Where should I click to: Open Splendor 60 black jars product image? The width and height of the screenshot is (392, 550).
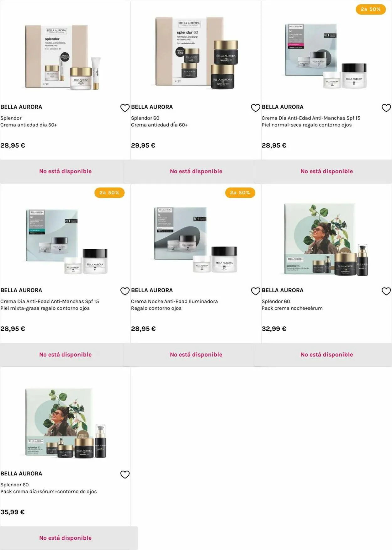coord(197,53)
